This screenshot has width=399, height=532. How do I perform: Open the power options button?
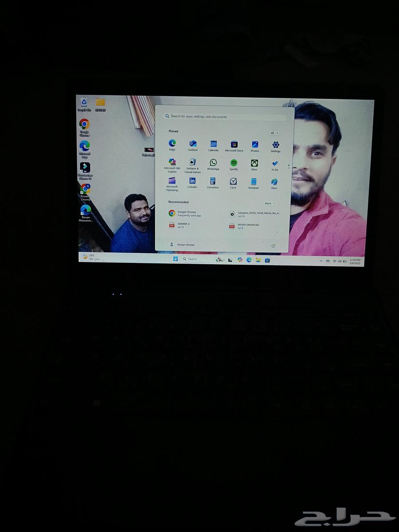tap(274, 245)
